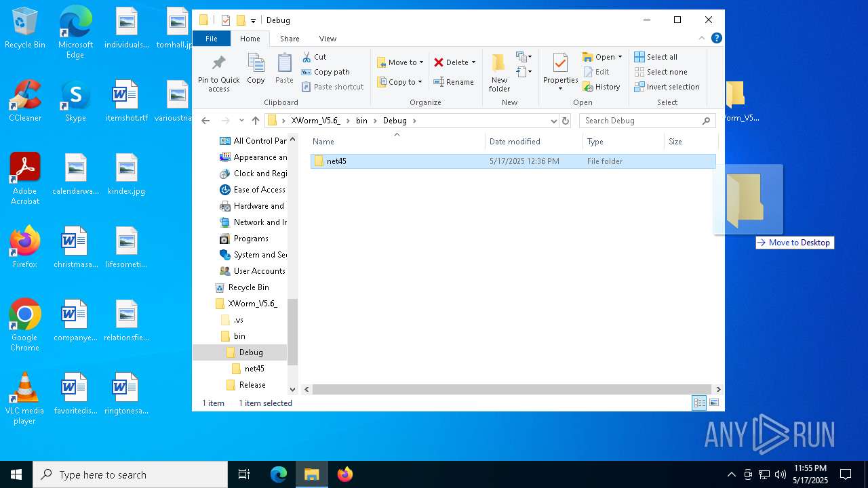
Task: Select net45 in navigation tree
Action: 248,369
